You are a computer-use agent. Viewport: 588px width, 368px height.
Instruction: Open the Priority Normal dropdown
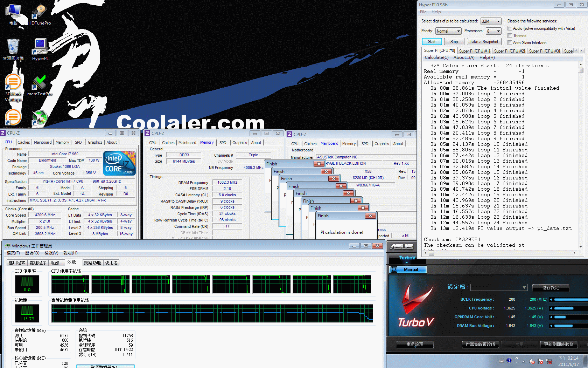pos(448,31)
